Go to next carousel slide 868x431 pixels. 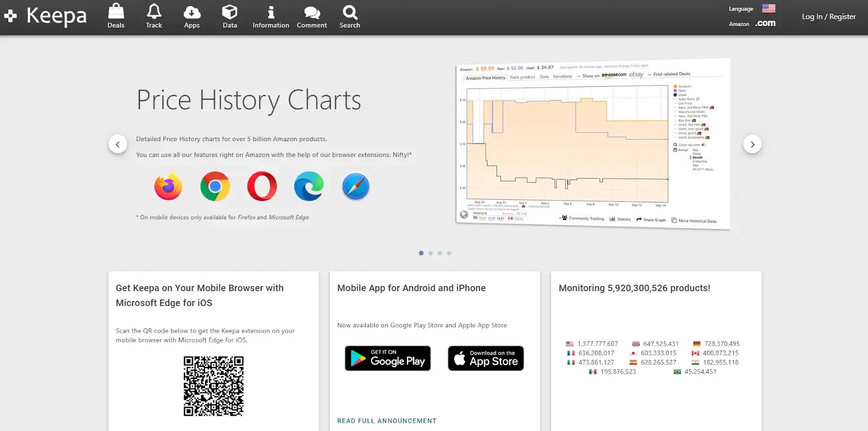click(x=752, y=144)
